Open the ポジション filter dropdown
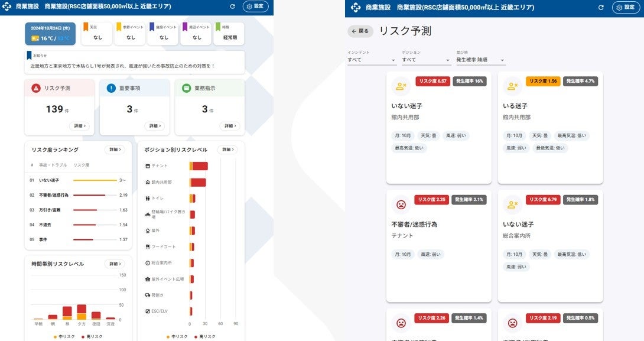This screenshot has height=341, width=644. point(427,60)
